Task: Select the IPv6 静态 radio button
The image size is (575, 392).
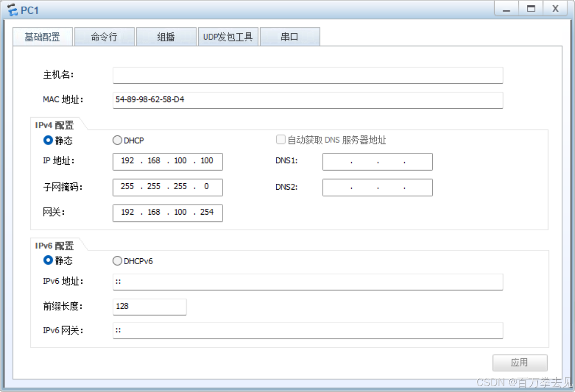Action: coord(48,260)
